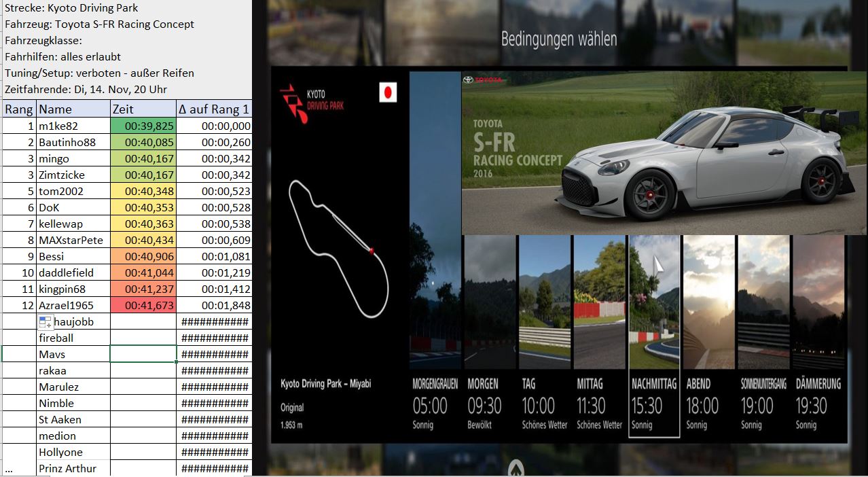Viewport: 868px width, 477px height.
Task: Click the time cell 00:40,348
Action: point(143,191)
